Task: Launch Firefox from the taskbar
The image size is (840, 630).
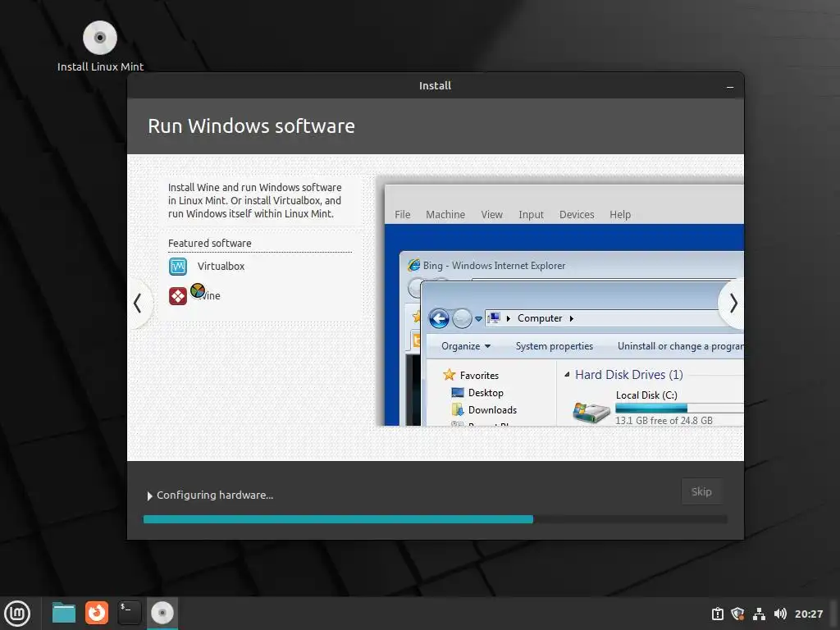Action: click(x=97, y=613)
